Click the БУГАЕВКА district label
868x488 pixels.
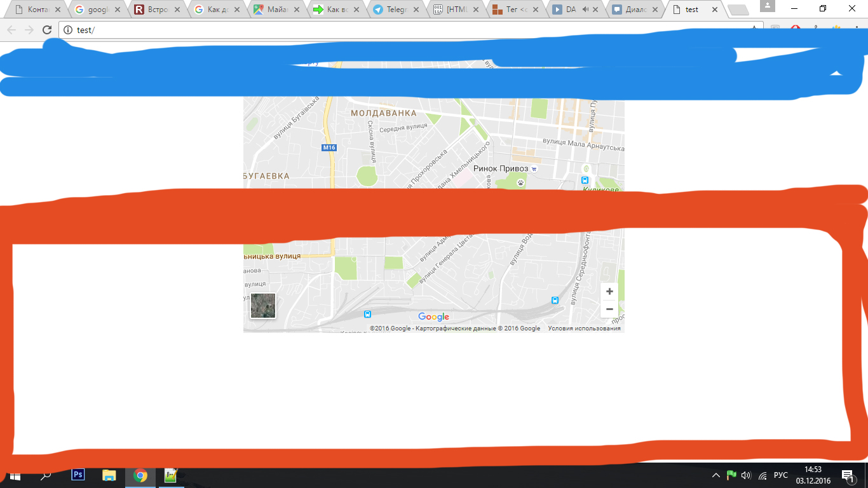(x=266, y=176)
